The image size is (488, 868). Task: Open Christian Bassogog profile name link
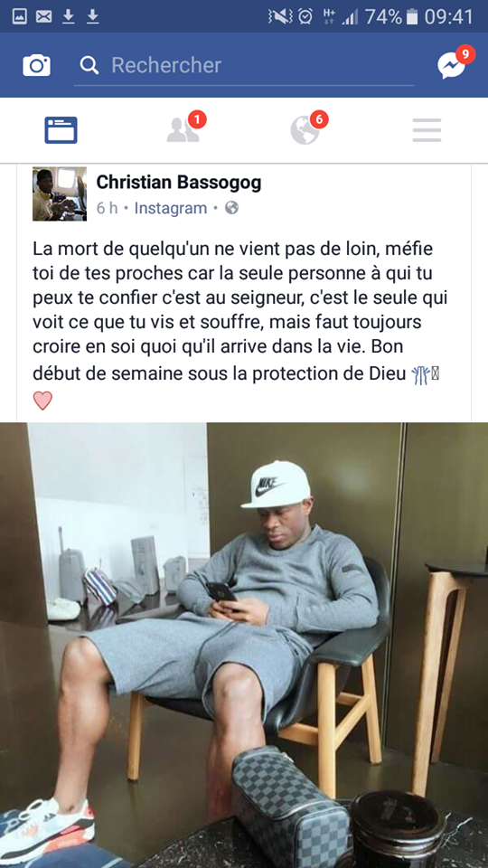coord(179,182)
